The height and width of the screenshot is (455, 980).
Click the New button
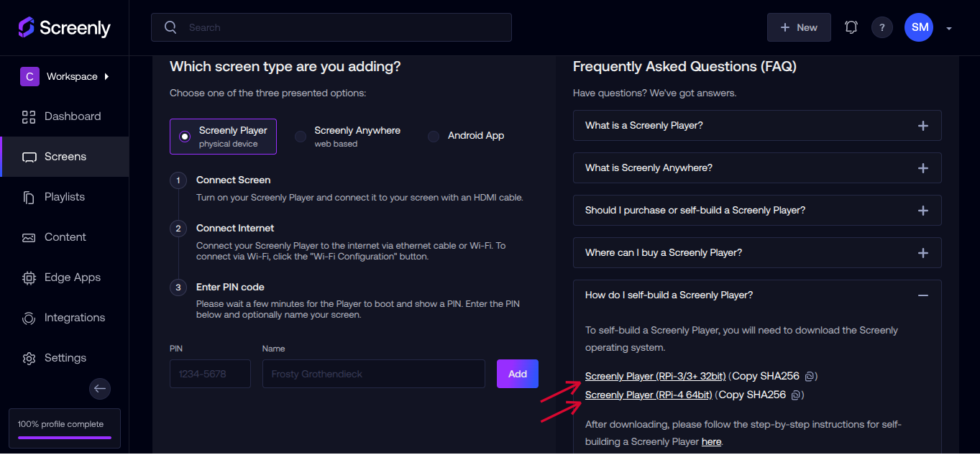pos(799,27)
